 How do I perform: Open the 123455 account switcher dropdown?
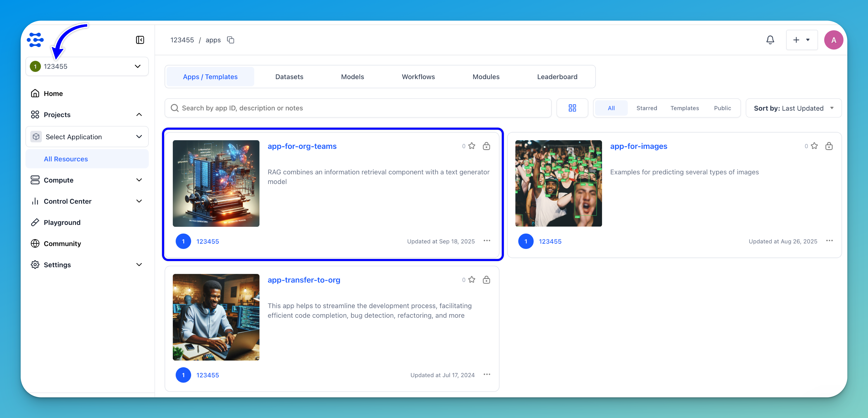click(87, 66)
